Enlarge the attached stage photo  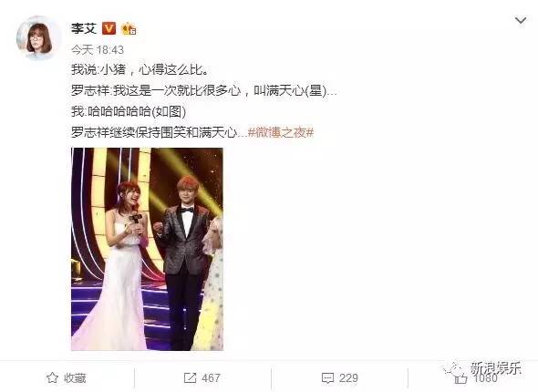147,249
